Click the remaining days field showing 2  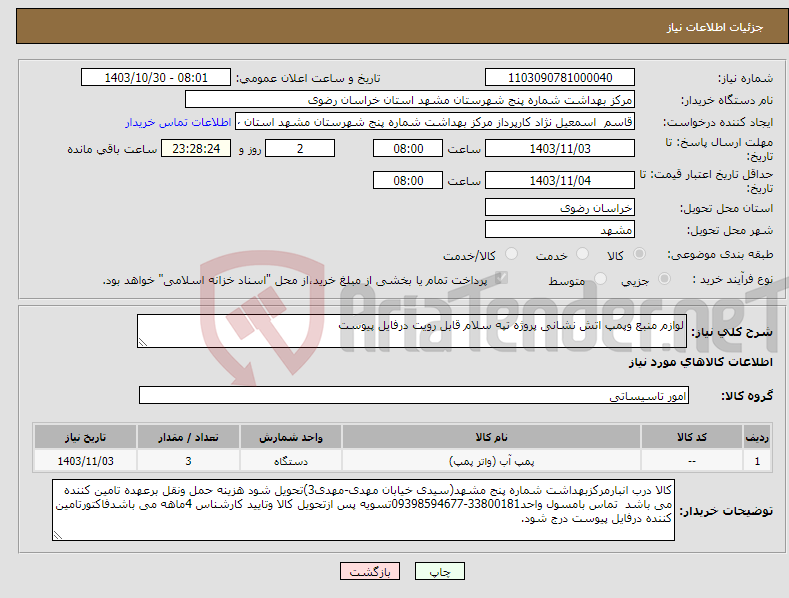(300, 148)
